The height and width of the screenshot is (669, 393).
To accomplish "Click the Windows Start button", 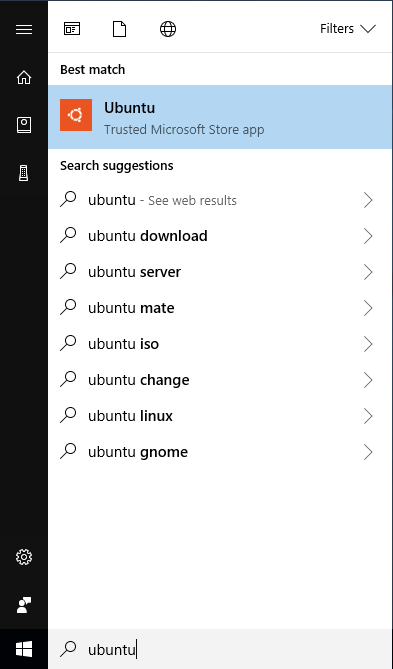I will (x=24, y=649).
